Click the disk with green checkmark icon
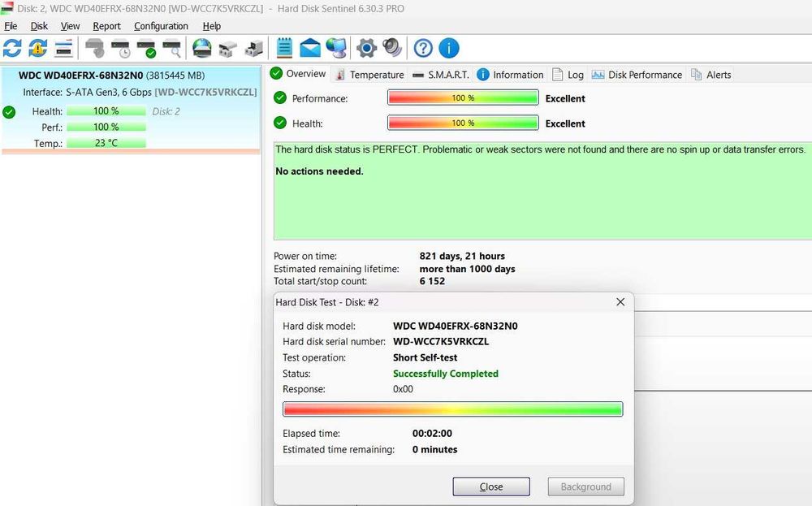812x506 pixels. pos(146,48)
